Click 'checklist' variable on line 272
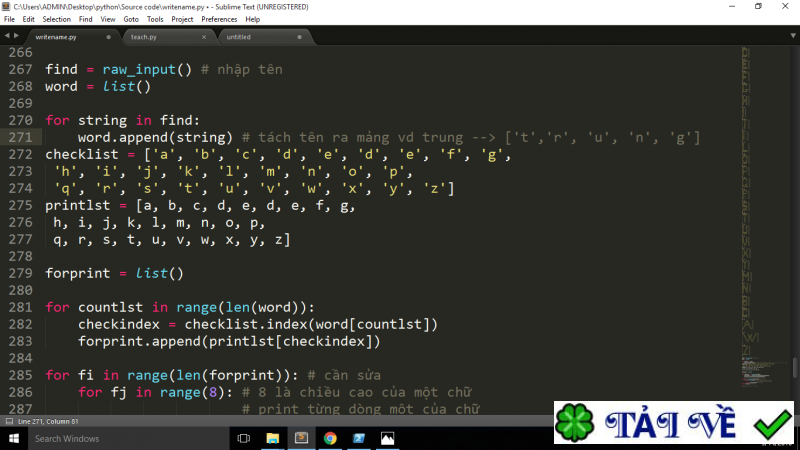 (x=82, y=155)
